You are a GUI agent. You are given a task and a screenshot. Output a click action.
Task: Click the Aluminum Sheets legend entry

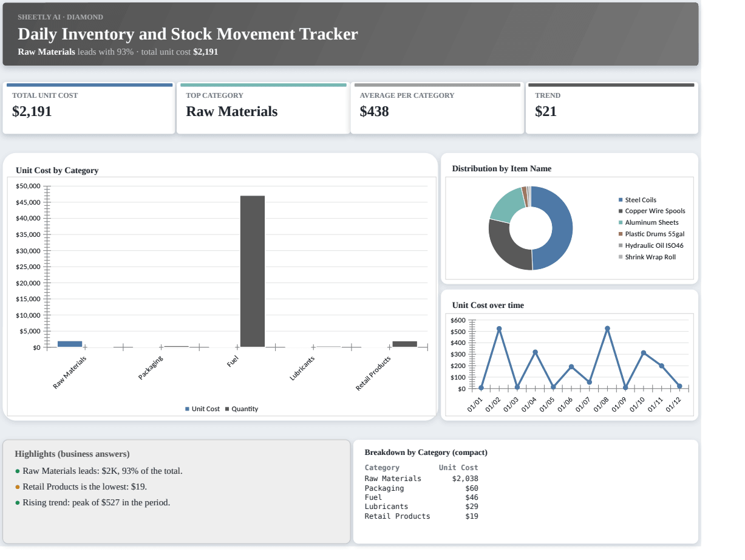648,222
